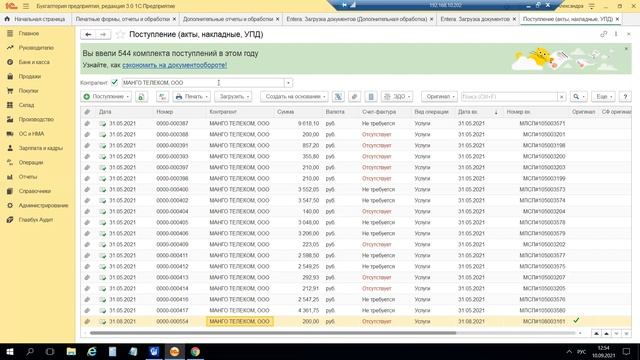Image resolution: width=640 pixels, height=360 pixels.
Task: Open the Производство section
Action: (x=36, y=119)
